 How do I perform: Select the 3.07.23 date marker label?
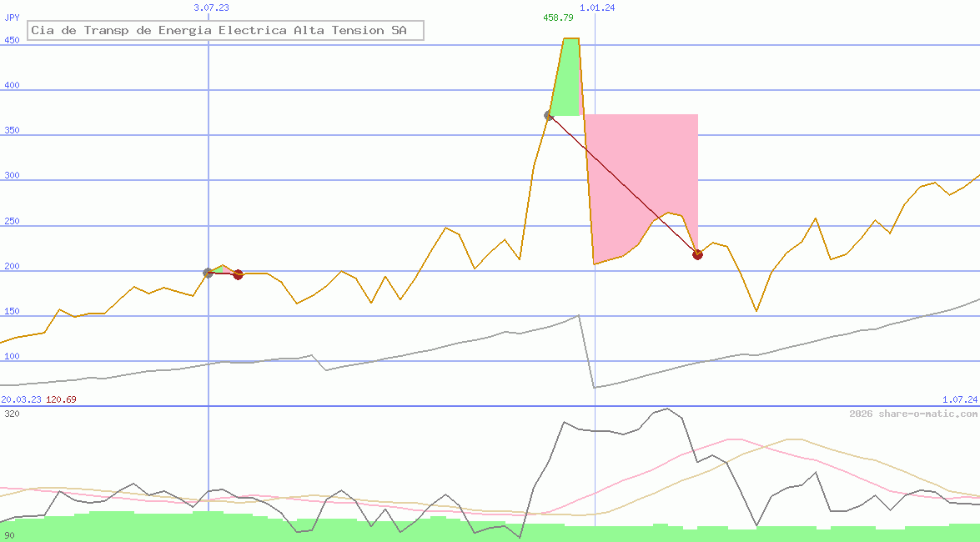click(211, 8)
